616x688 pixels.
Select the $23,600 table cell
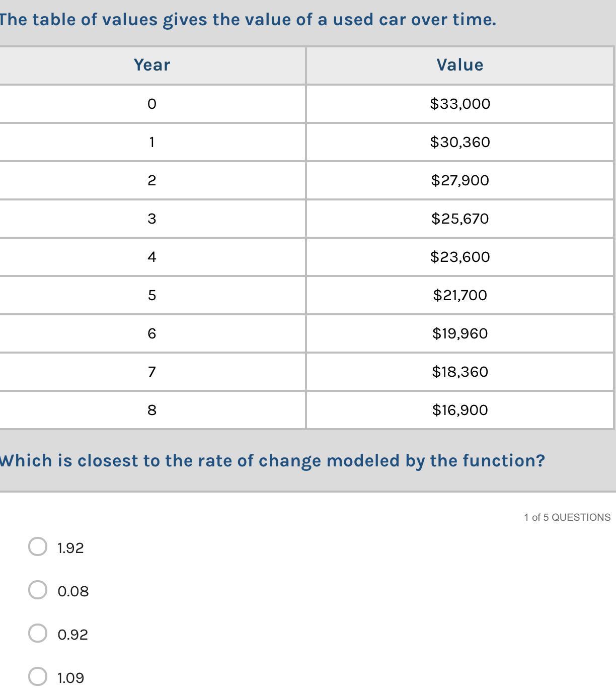point(459,257)
